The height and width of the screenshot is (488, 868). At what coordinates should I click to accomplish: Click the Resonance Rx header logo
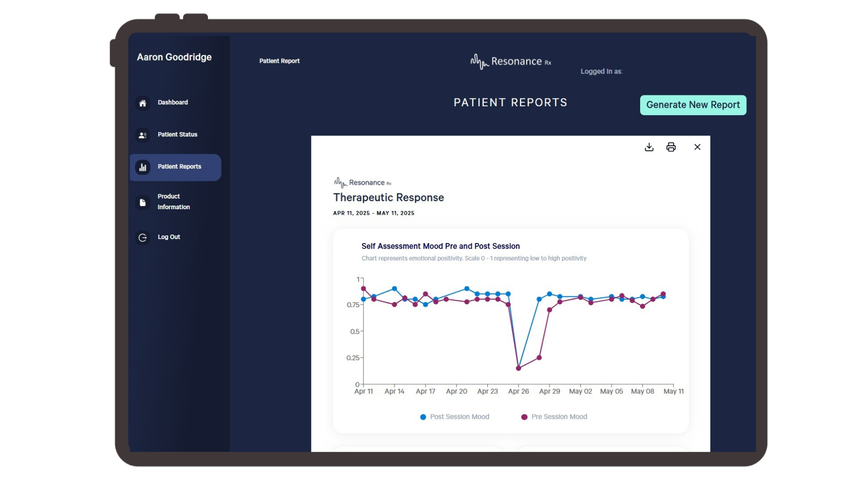(511, 61)
